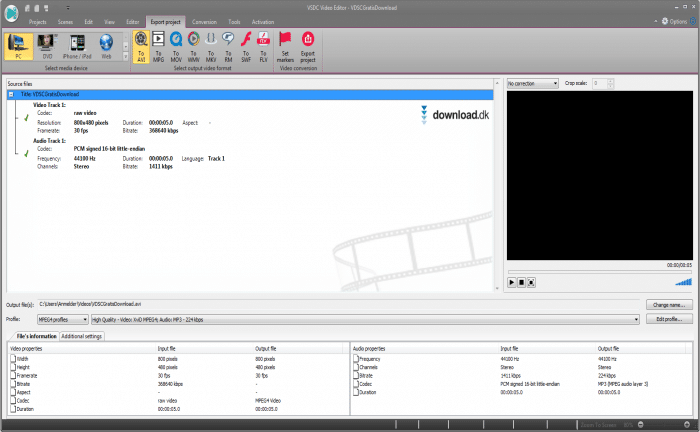Click the Crop scale stepper

(610, 83)
